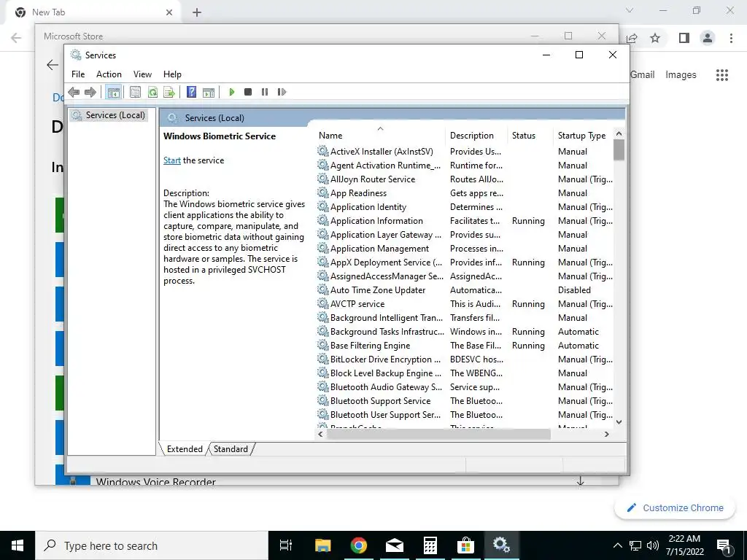The image size is (747, 560).
Task: Sort by the Status column header
Action: coord(530,135)
